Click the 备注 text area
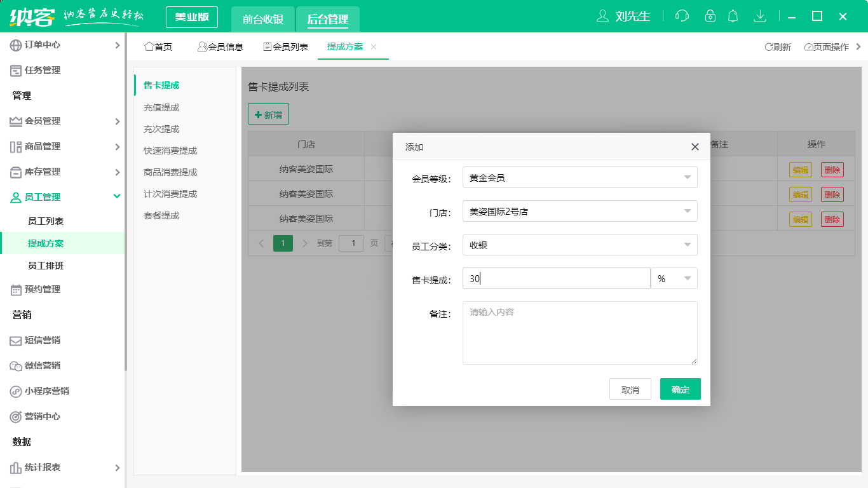Viewport: 868px width, 488px height. click(x=580, y=333)
